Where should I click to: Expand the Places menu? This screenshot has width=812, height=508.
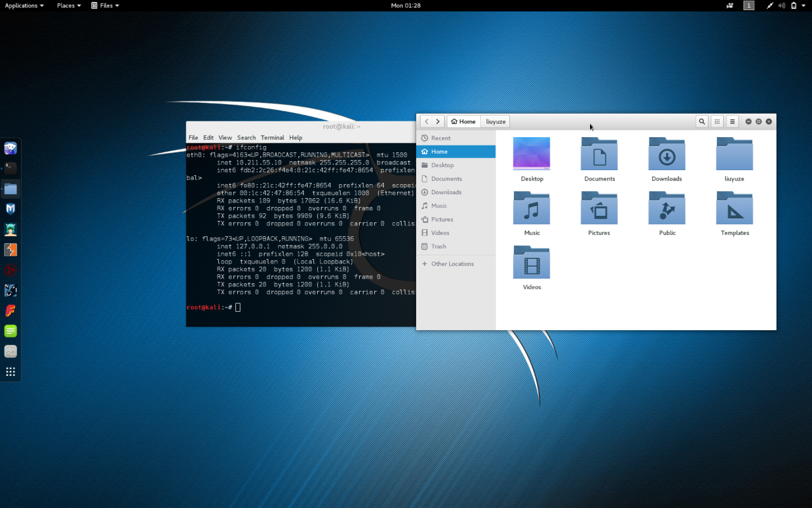tap(69, 5)
